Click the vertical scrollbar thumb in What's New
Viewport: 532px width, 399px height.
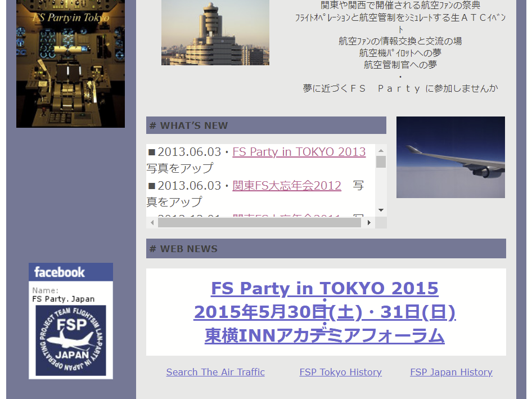(x=381, y=162)
